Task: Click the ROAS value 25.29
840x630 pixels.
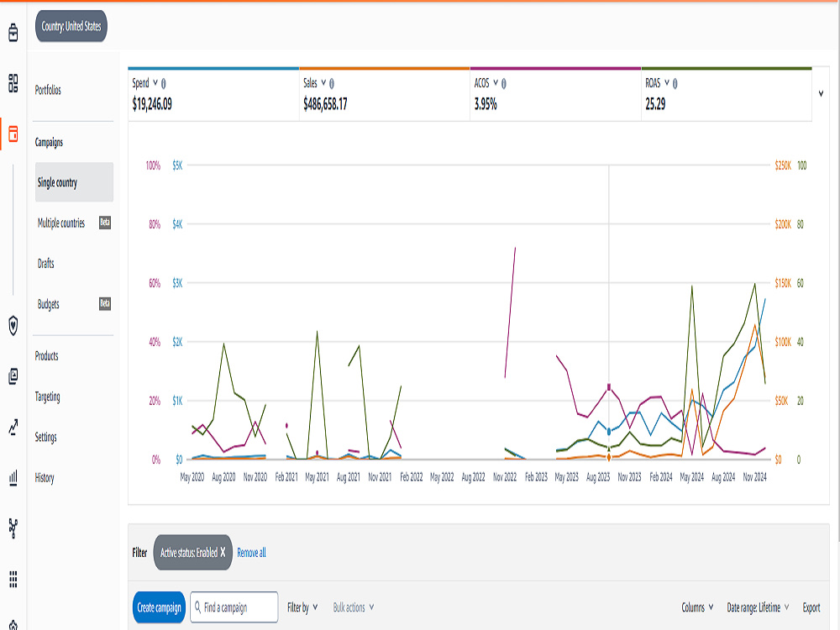Action: [x=655, y=104]
